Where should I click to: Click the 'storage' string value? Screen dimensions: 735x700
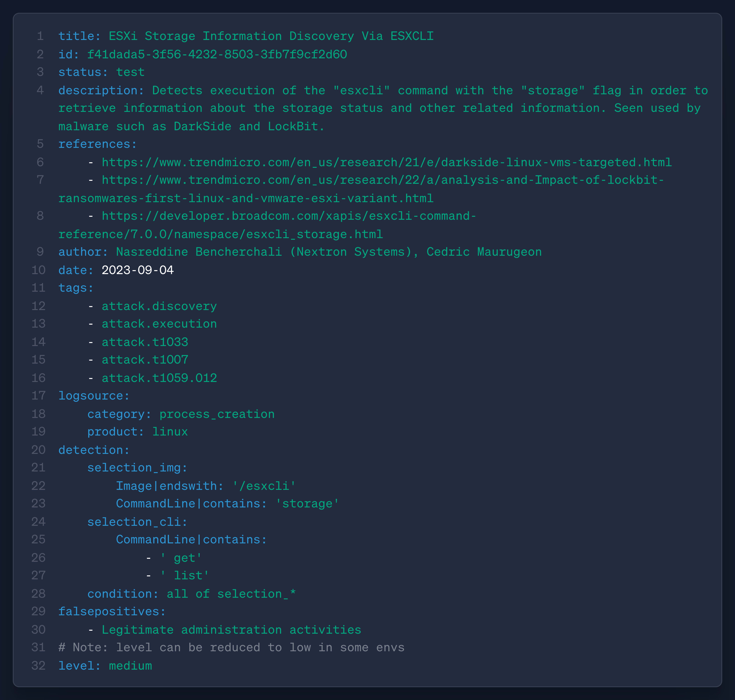[x=307, y=504]
